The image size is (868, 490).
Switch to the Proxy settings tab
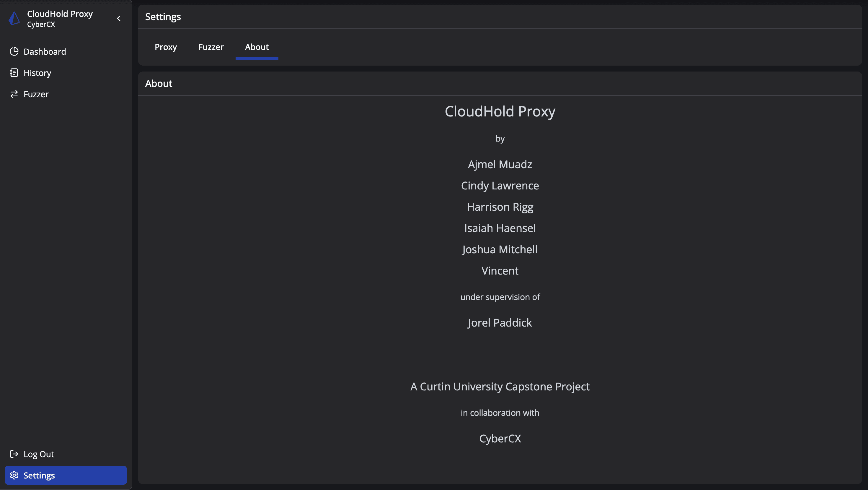(x=165, y=47)
